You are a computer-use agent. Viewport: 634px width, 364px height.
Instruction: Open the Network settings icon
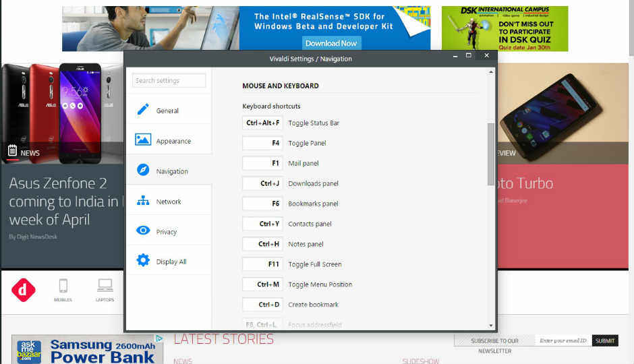[x=143, y=200]
